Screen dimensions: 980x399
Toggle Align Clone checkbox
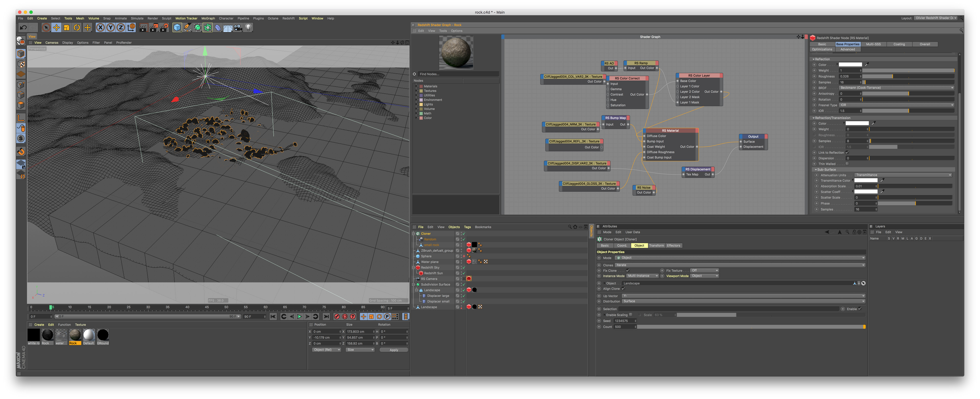click(623, 289)
